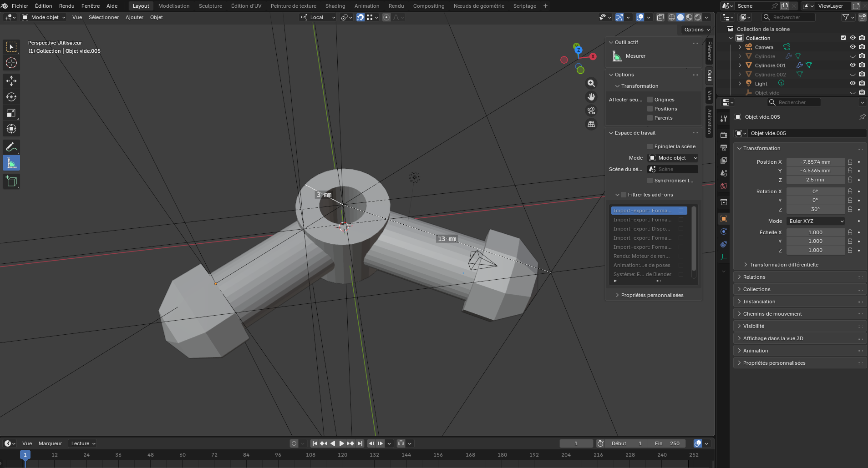The height and width of the screenshot is (468, 868).
Task: Select the Rotate tool in left toolbar
Action: pos(11,97)
